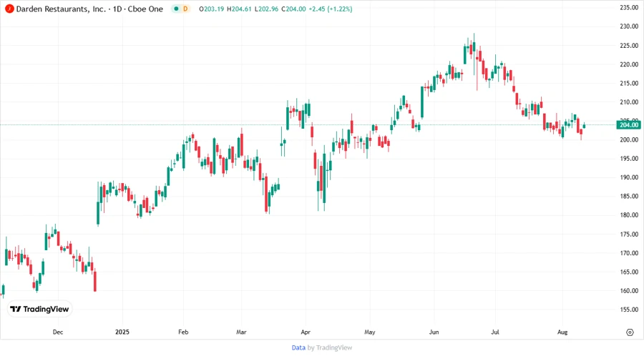This screenshot has height=356, width=644.
Task: Click the 'Jun' date axis label
Action: (x=434, y=332)
